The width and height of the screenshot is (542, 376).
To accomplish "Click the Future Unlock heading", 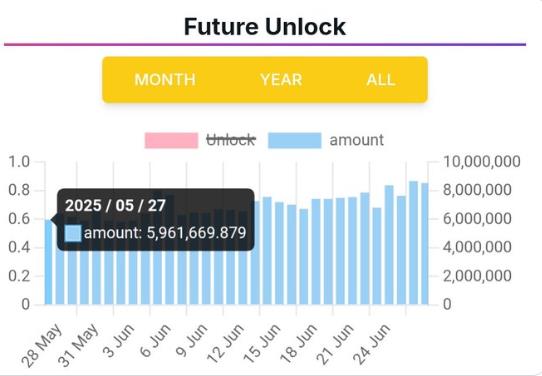I will pyautogui.click(x=265, y=27).
